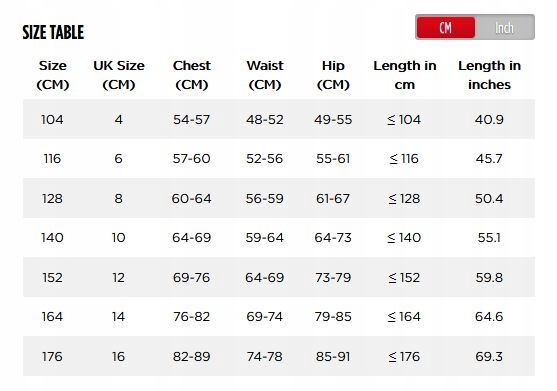557x391 pixels.
Task: Click the Size (CM) column header
Action: click(x=53, y=75)
